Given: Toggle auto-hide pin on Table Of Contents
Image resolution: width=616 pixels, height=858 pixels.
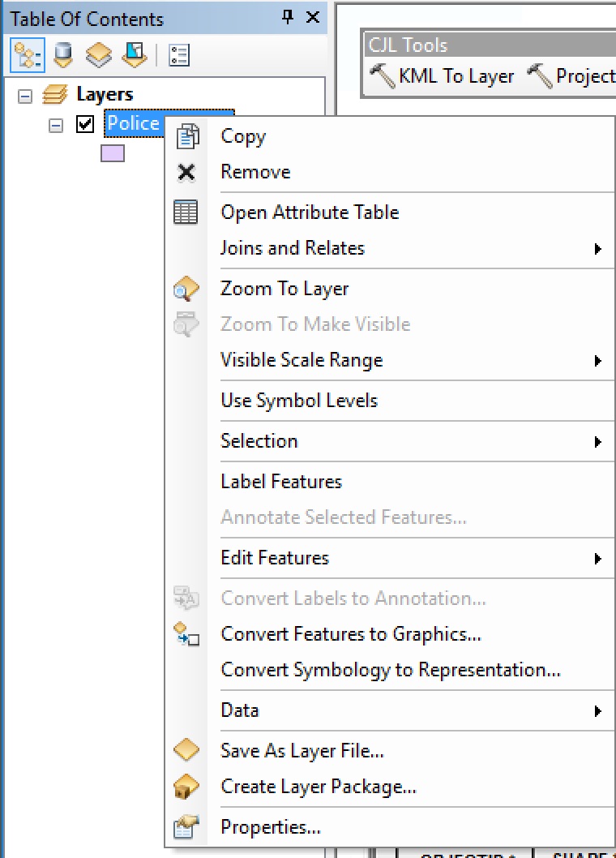Looking at the screenshot, I should (288, 18).
